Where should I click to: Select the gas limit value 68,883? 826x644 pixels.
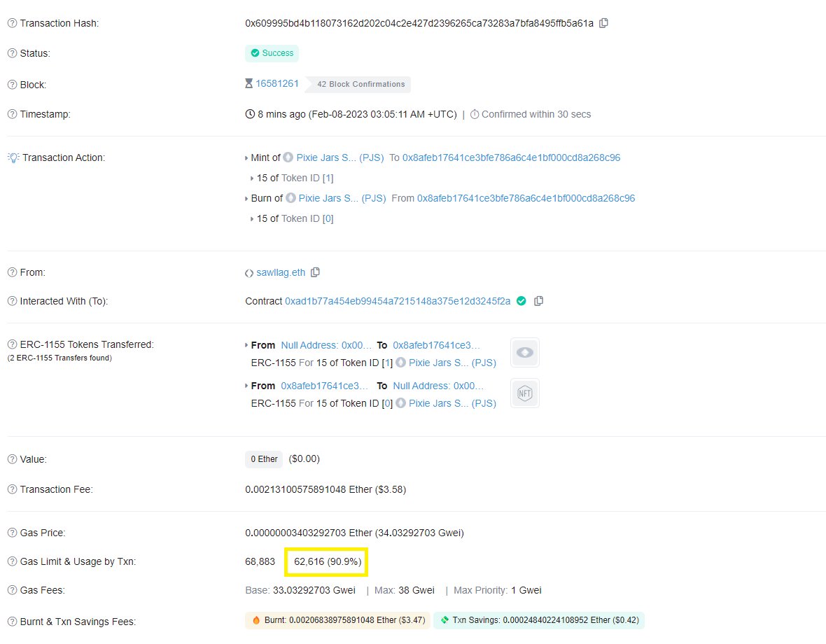[x=260, y=561]
